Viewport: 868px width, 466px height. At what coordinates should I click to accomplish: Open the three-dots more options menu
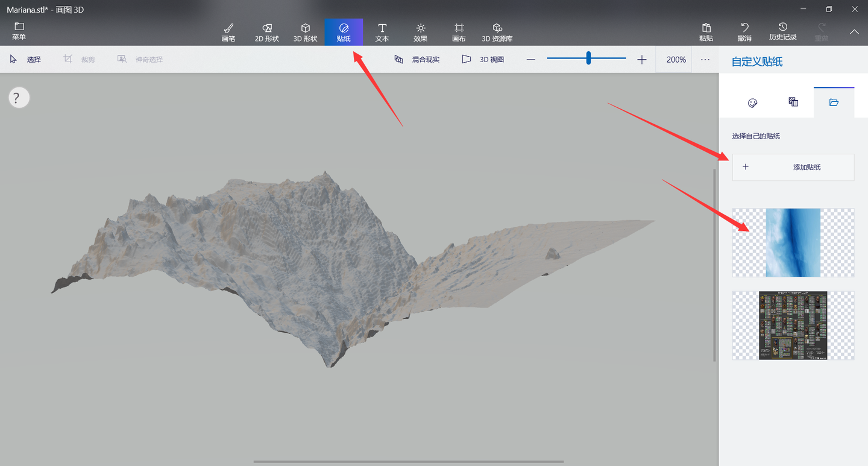(705, 60)
